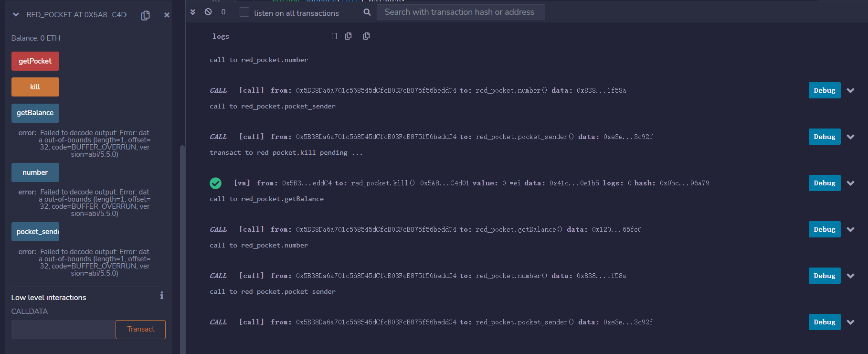This screenshot has height=354, width=868.
Task: Call the number getter function
Action: (x=35, y=172)
